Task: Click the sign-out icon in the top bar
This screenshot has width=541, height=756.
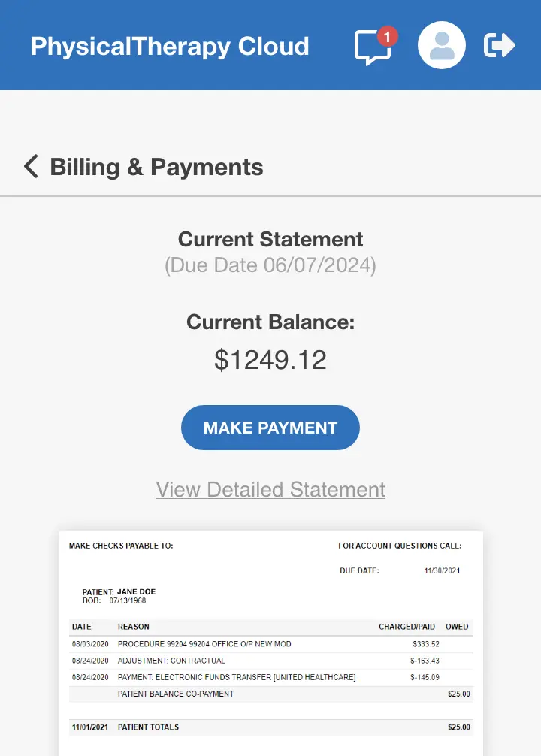Action: [499, 45]
